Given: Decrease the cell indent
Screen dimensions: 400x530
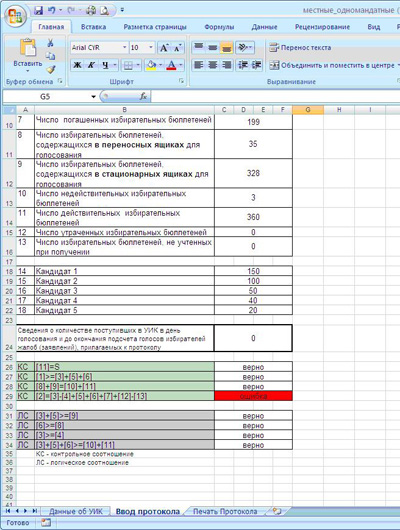Looking at the screenshot, I should tap(242, 65).
